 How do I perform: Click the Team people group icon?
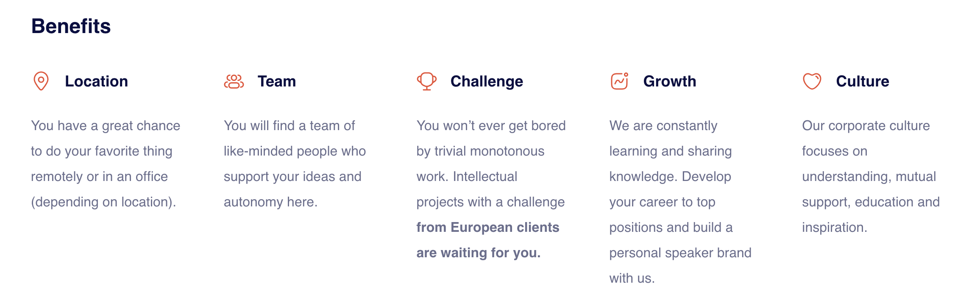(x=234, y=81)
